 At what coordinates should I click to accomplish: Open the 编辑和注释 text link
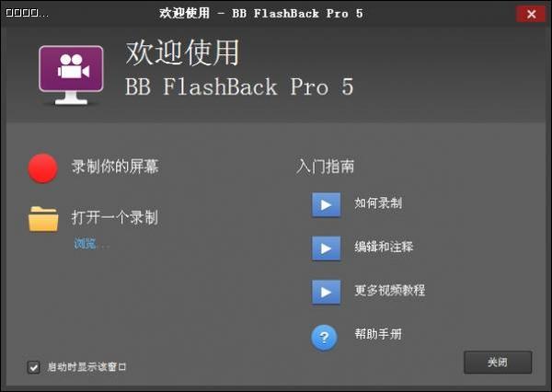coord(384,247)
